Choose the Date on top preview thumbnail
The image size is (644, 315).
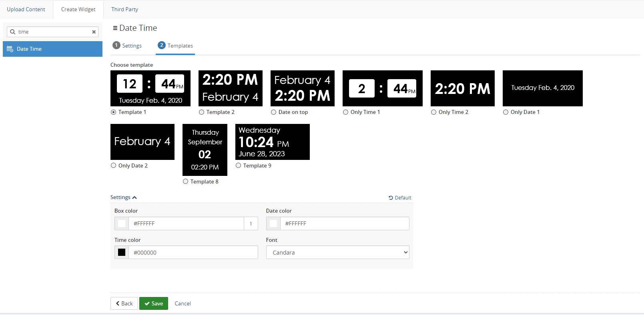[303, 88]
